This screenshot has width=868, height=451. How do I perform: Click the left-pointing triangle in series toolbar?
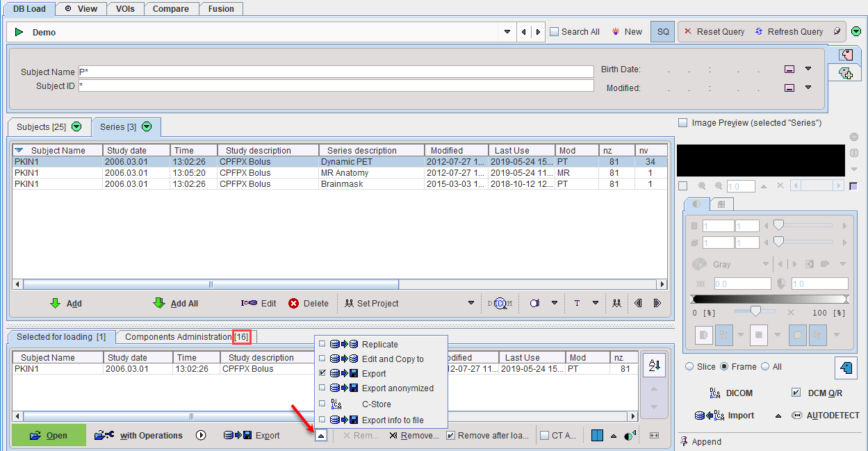638,303
